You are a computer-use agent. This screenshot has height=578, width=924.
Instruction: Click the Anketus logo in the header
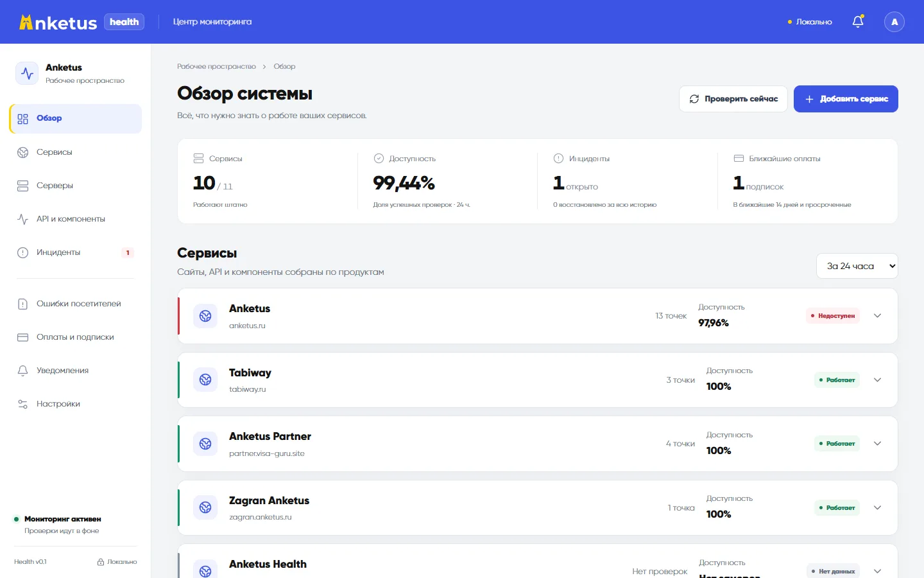(x=58, y=22)
